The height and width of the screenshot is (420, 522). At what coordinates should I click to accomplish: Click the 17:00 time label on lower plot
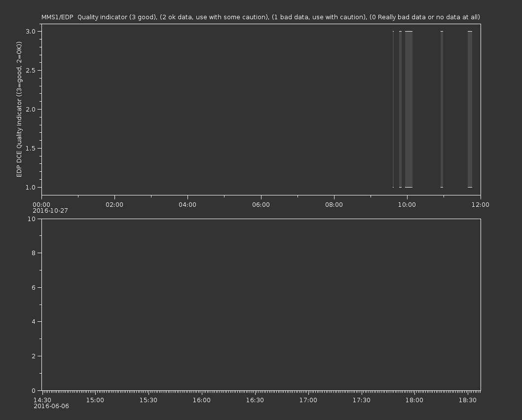(x=308, y=400)
